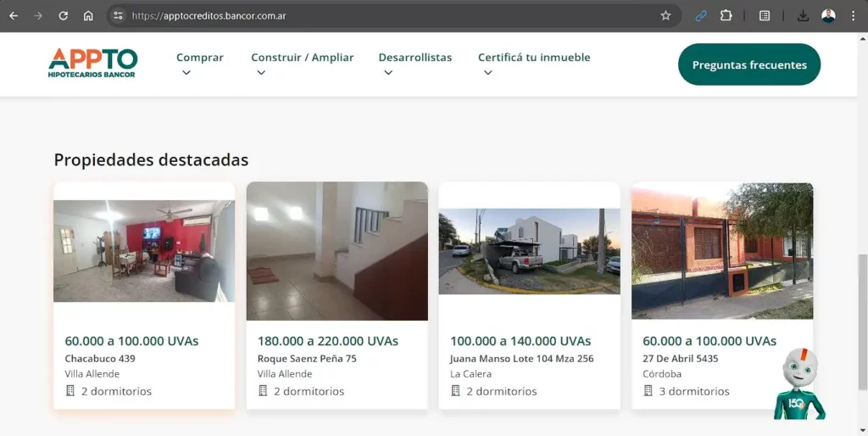868x436 pixels.
Task: Select Juana Manso Lote 104 Mza 256
Action: click(x=522, y=359)
